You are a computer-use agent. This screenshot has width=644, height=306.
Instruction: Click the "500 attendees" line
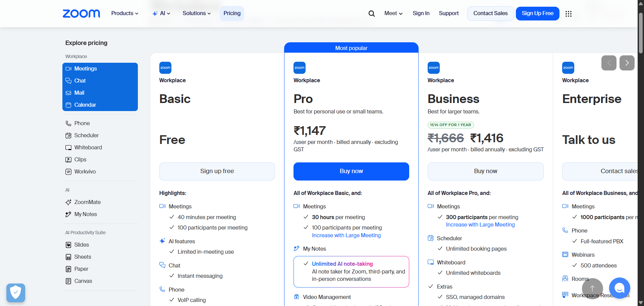[598, 266]
